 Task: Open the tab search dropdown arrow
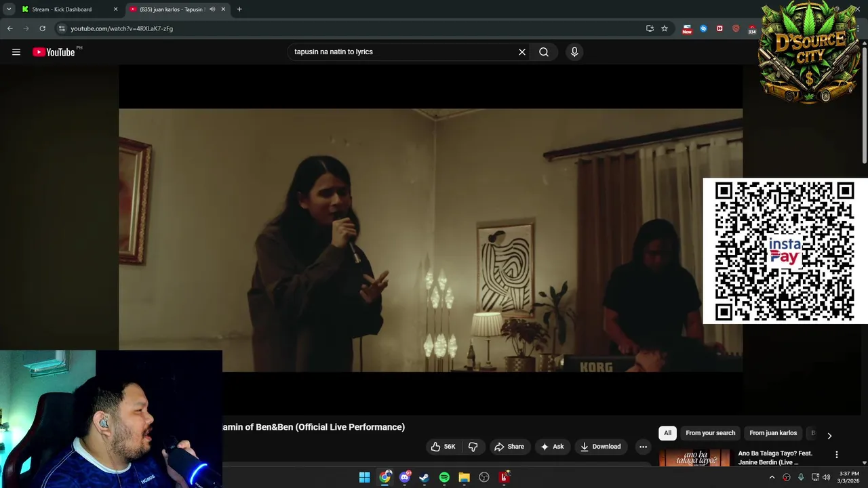[x=9, y=9]
